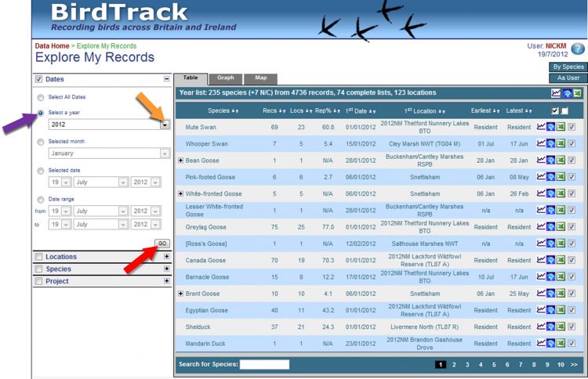The width and height of the screenshot is (588, 379).
Task: Show map for Canada Goose row
Action: click(x=551, y=260)
